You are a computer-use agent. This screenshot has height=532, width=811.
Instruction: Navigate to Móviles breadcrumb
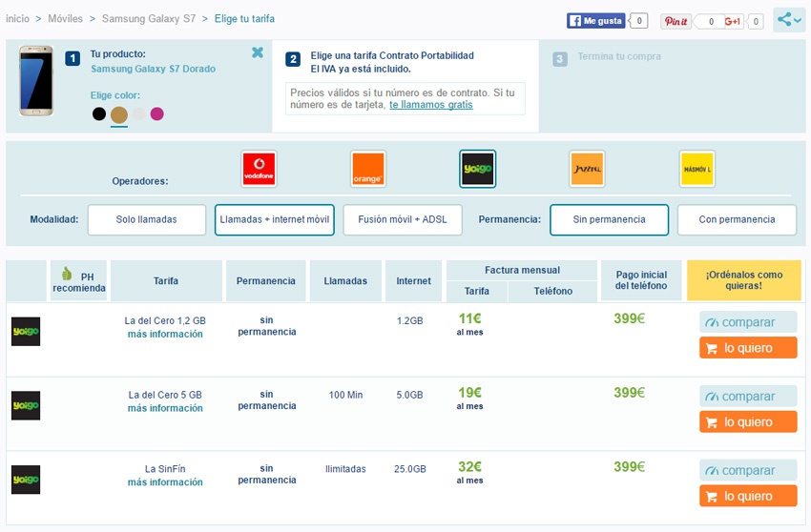coord(65,19)
